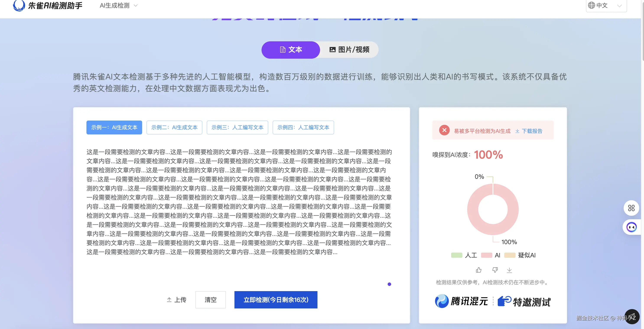Select 示例一：AI生成文本 example
Screen dimensions: 644x329
[x=114, y=127]
